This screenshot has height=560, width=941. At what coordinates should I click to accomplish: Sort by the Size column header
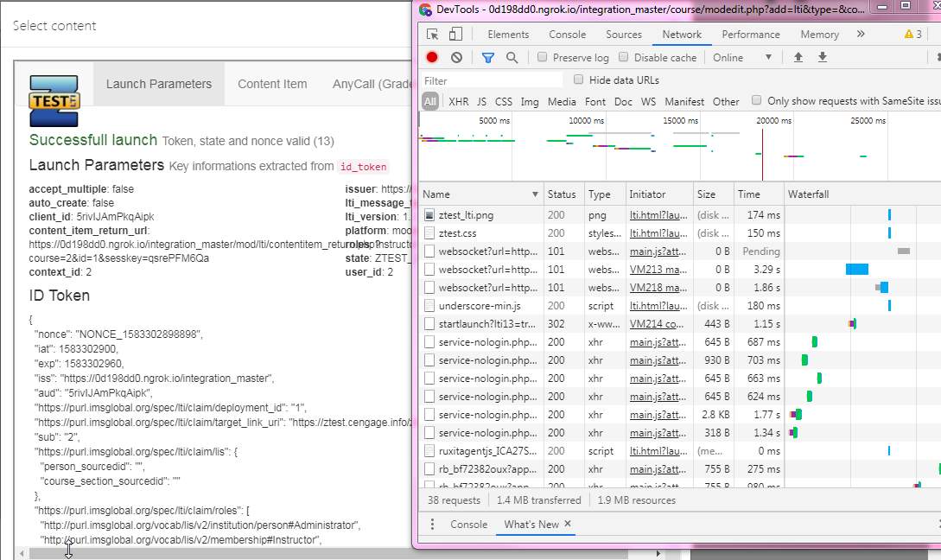tap(713, 194)
